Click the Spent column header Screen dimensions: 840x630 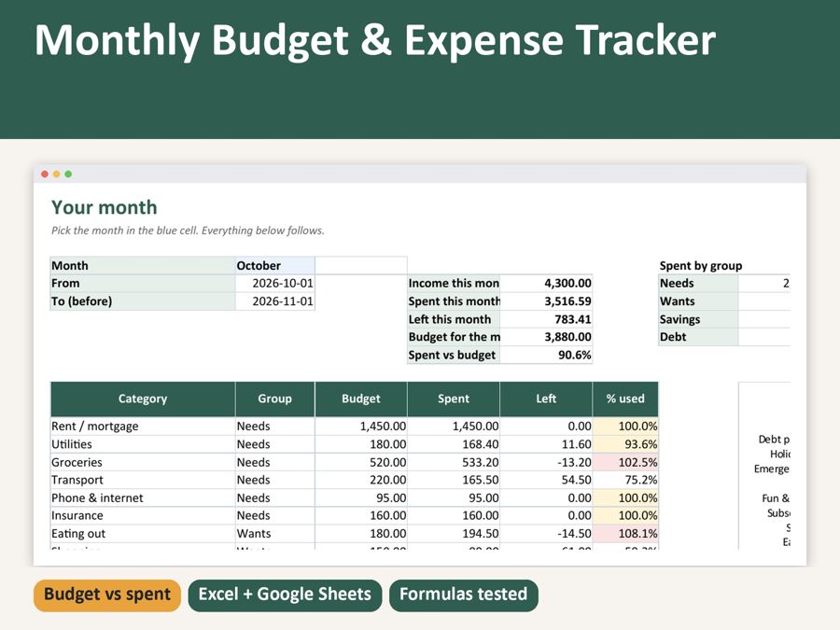[454, 399]
